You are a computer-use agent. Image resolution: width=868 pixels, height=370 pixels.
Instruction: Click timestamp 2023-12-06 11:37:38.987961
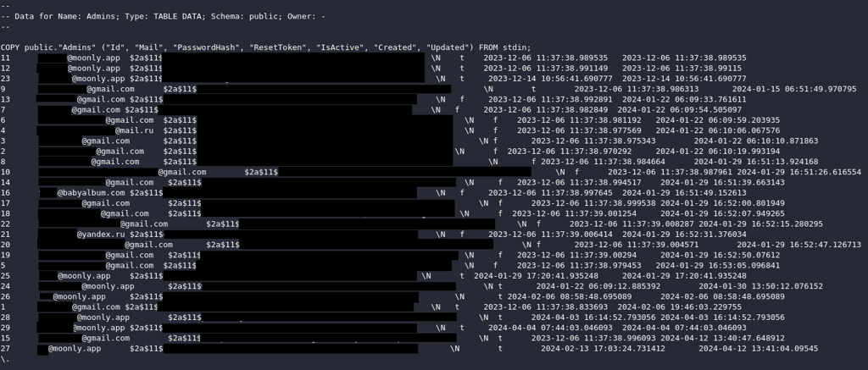click(670, 172)
